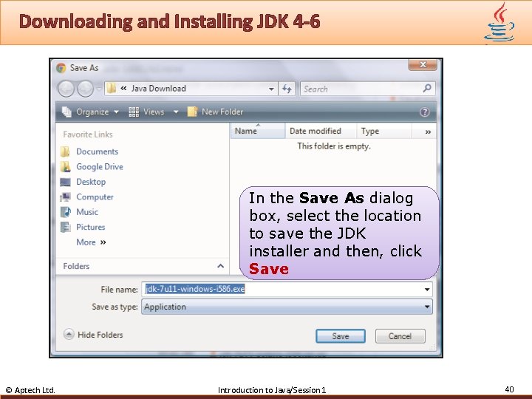Viewport: 532px width, 399px height.
Task: Click the refresh button next to address bar
Action: pos(287,89)
